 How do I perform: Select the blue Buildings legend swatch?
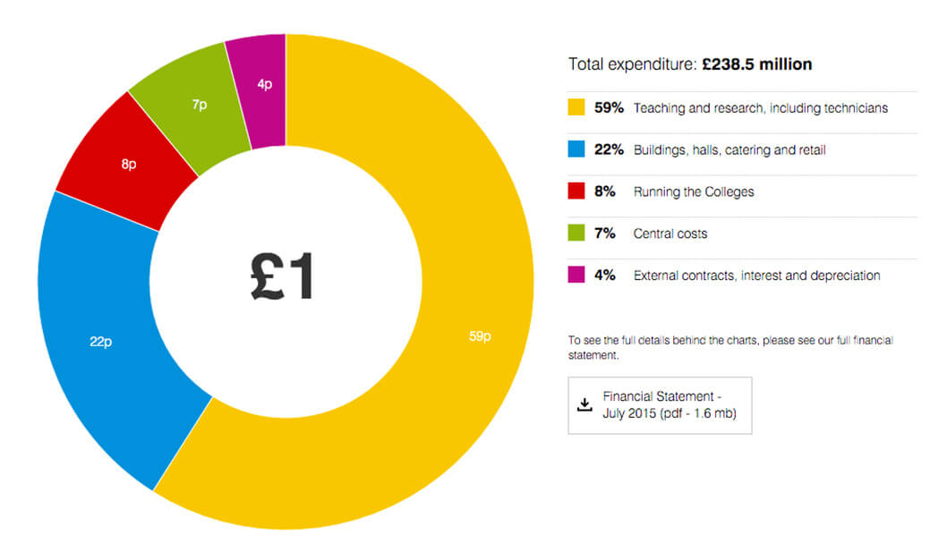[x=576, y=150]
